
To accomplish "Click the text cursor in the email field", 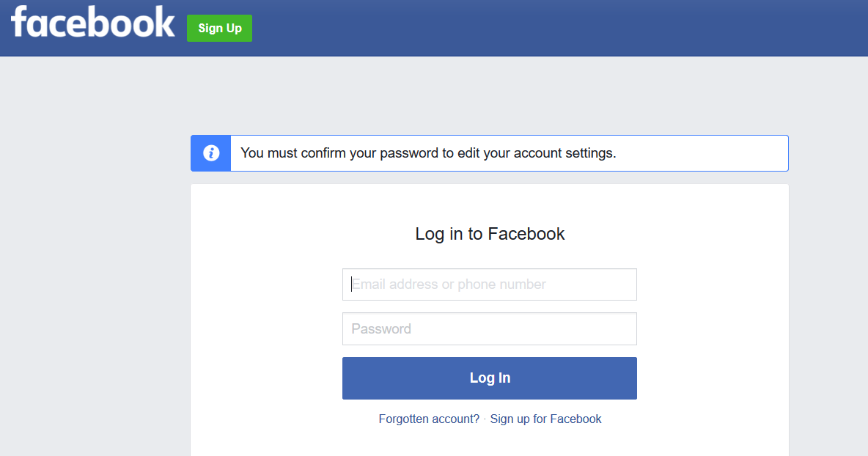I will 352,284.
